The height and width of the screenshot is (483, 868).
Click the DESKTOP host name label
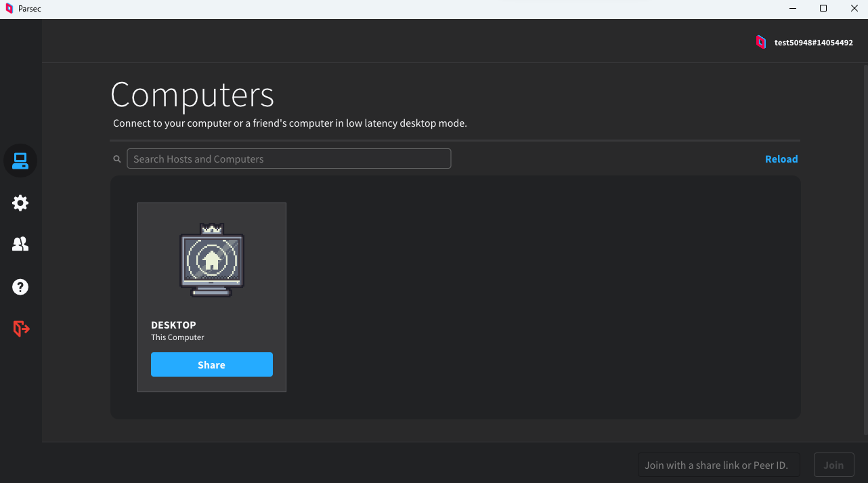click(173, 325)
